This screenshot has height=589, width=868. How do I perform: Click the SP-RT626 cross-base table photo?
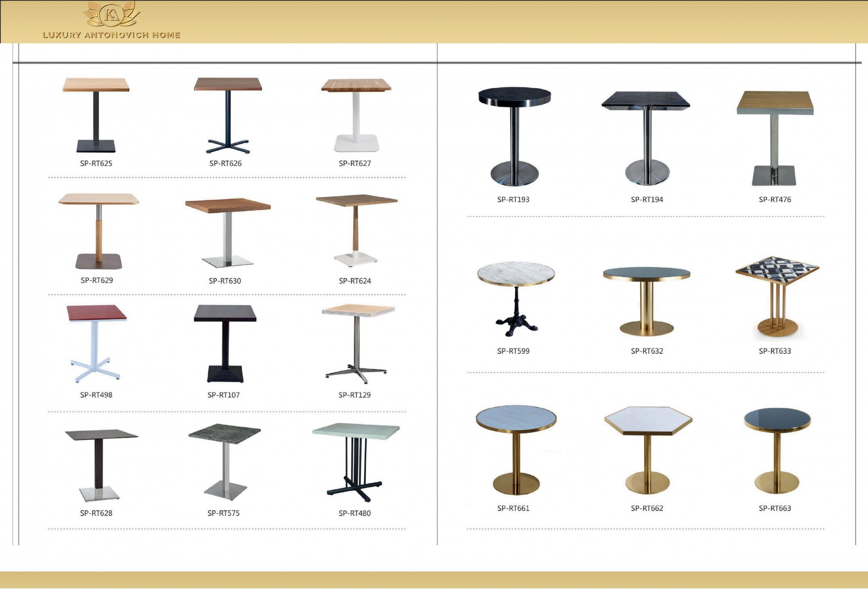[x=228, y=115]
